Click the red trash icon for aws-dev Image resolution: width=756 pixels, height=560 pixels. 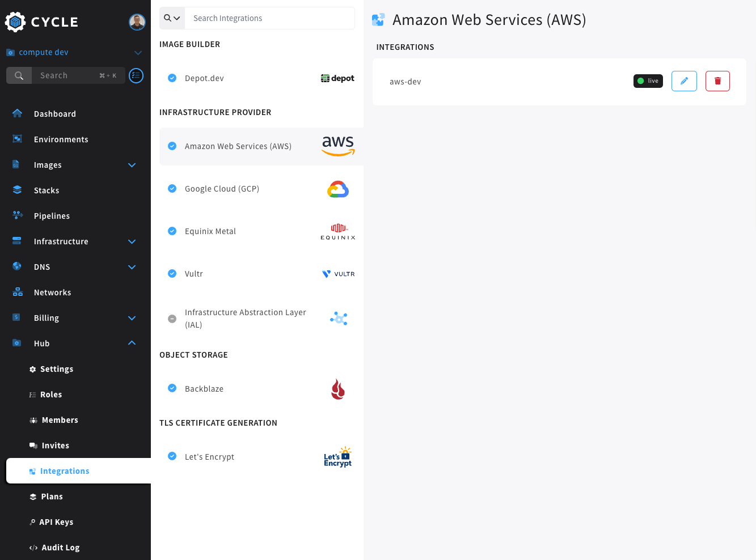point(717,81)
